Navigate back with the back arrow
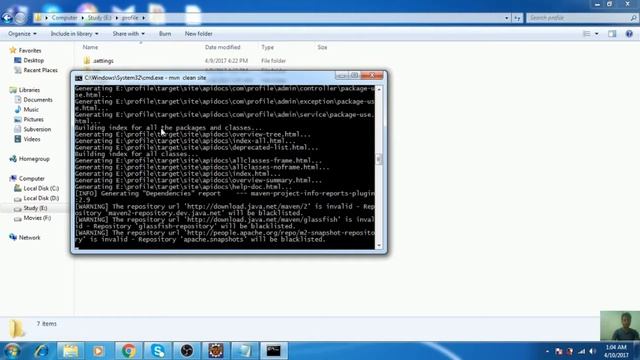640x360 pixels. pyautogui.click(x=7, y=18)
